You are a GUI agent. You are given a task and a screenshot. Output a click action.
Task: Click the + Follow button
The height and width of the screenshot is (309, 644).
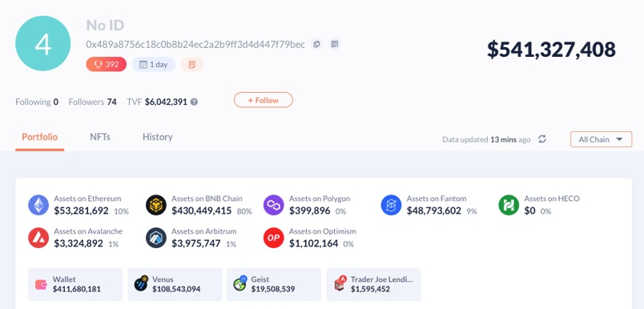tap(264, 100)
